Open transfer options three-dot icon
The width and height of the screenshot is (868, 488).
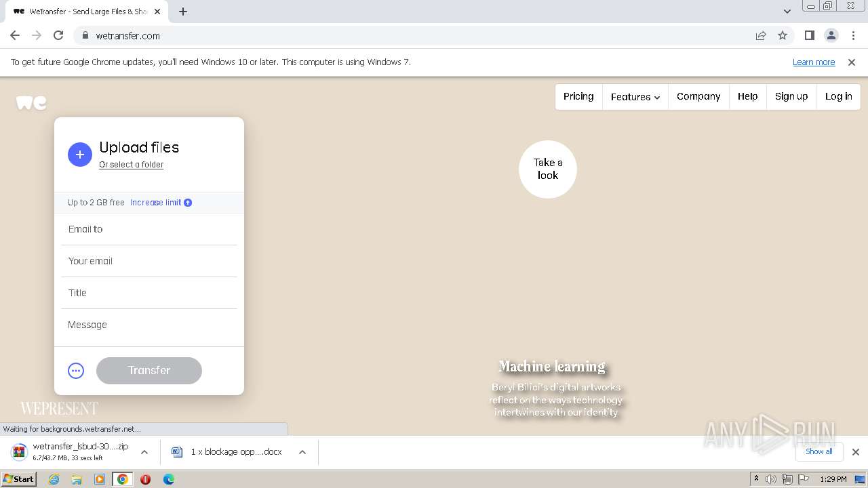click(76, 371)
